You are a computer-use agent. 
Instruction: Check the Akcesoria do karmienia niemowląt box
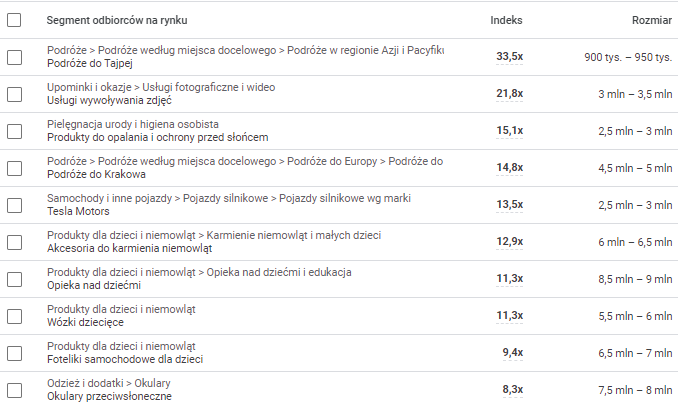click(x=14, y=242)
